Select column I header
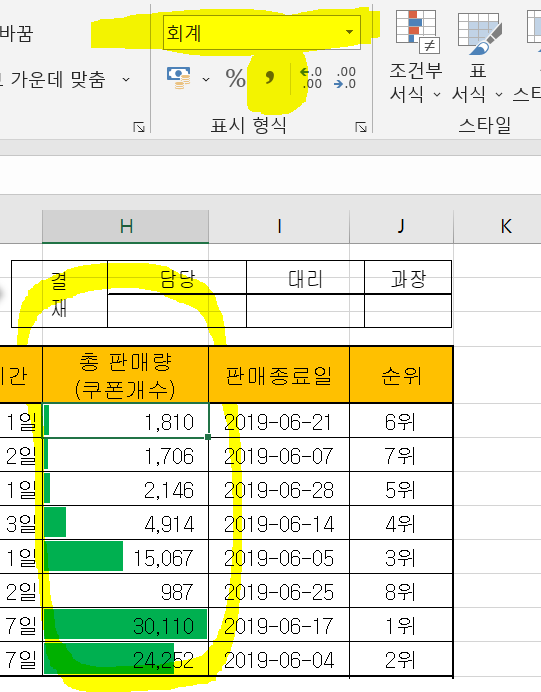This screenshot has height=692, width=541. pos(279,226)
